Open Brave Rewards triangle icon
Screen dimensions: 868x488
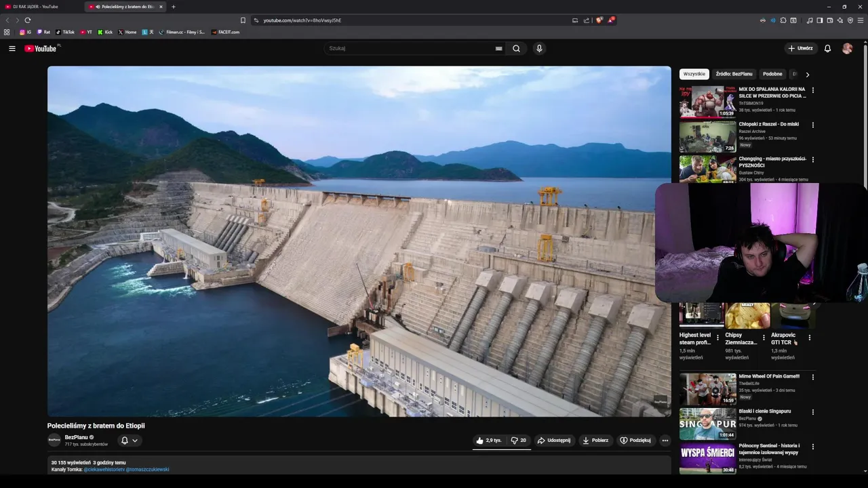coord(610,20)
